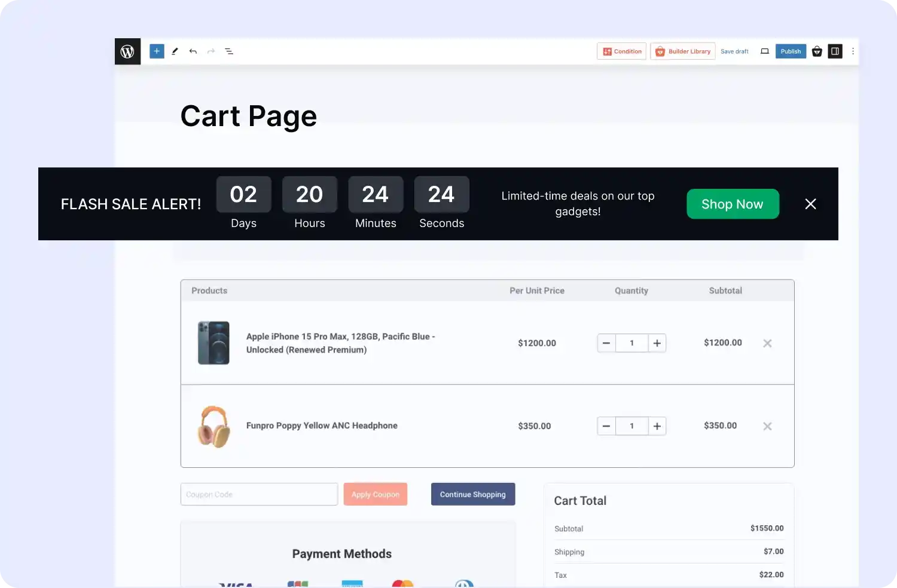
Task: Remove the iPhone from the cart
Action: pos(767,343)
